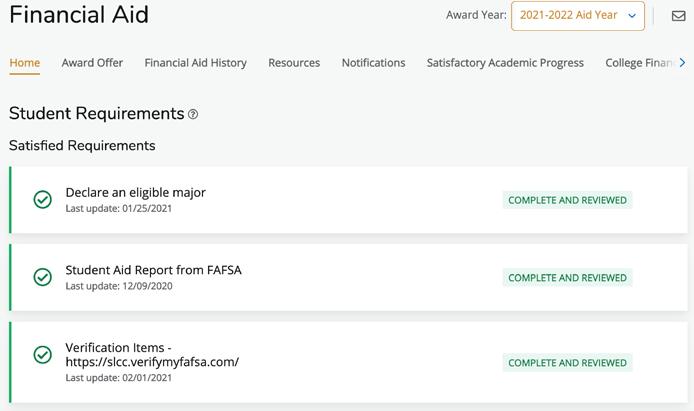Open the College Financing tab
The height and width of the screenshot is (411, 694).
click(640, 63)
